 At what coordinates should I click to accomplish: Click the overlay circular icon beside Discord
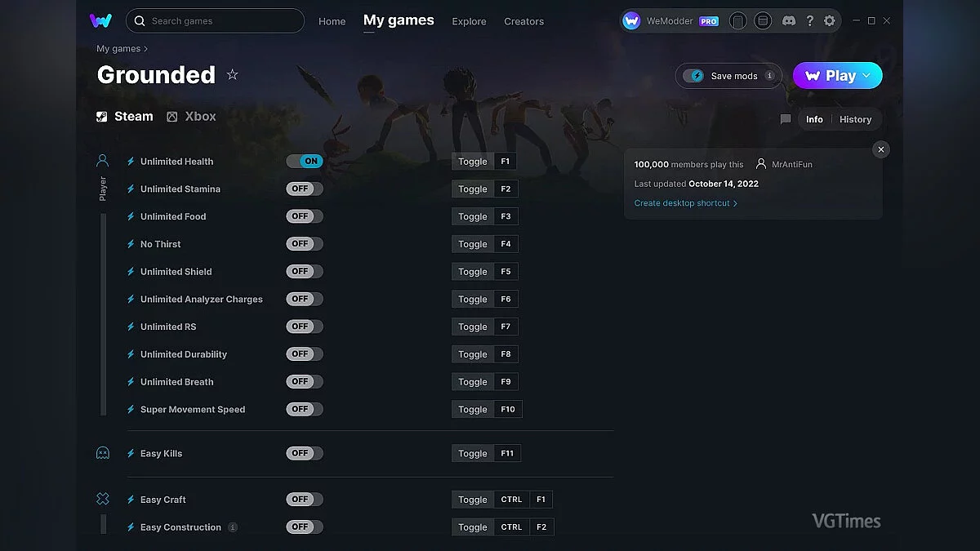(763, 20)
